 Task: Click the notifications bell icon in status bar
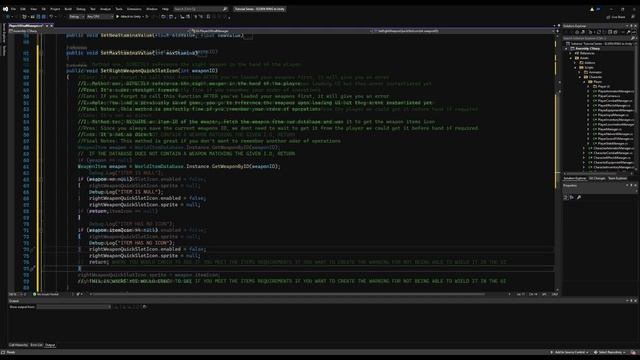(x=633, y=352)
